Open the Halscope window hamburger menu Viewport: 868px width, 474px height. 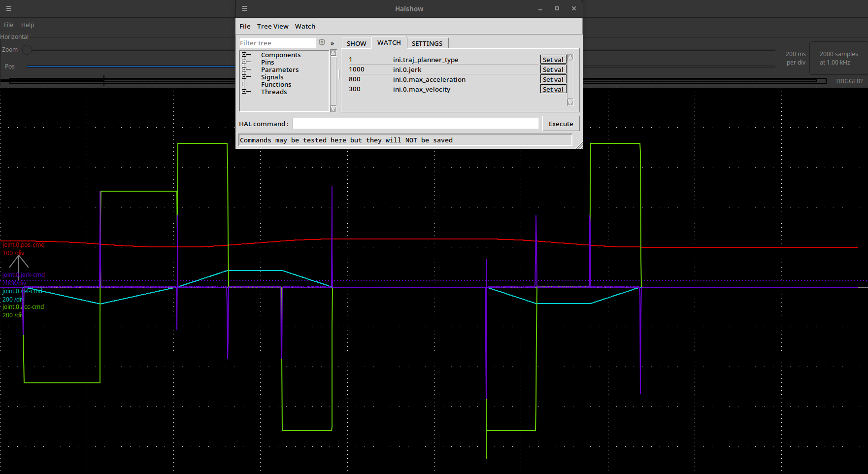pyautogui.click(x=9, y=9)
